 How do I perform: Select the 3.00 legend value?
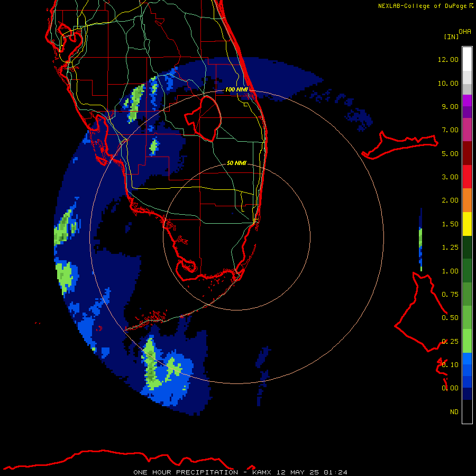pos(450,177)
